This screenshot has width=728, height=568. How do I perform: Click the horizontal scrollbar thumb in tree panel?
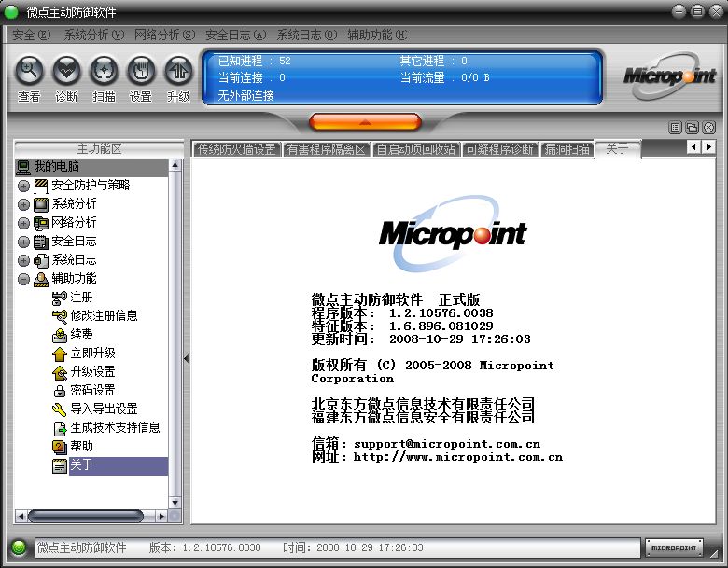[x=86, y=516]
